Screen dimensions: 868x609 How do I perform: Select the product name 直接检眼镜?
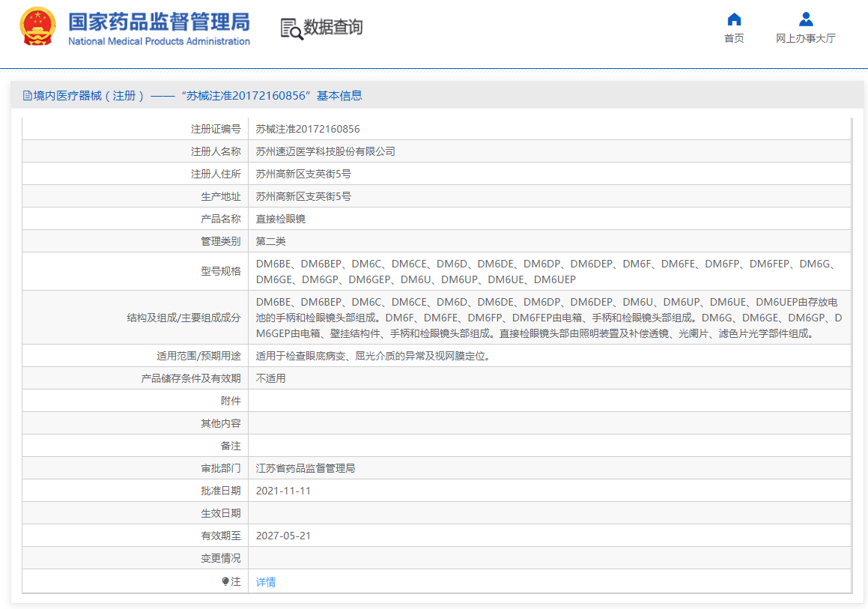[x=281, y=219]
